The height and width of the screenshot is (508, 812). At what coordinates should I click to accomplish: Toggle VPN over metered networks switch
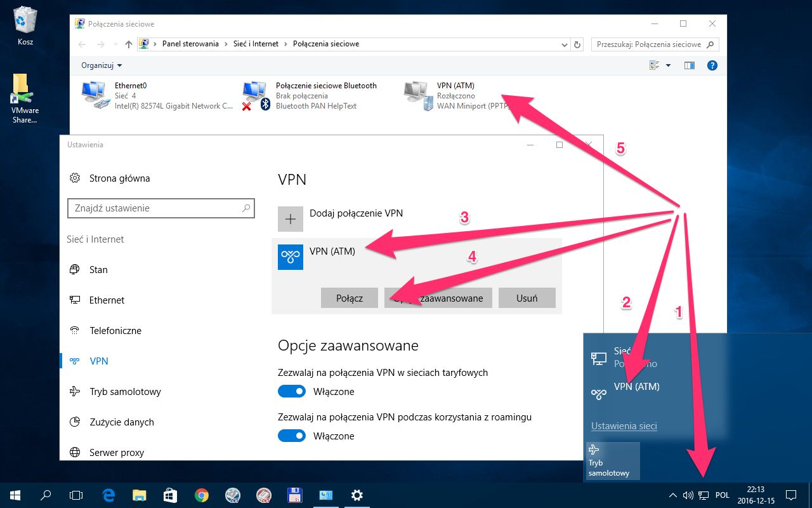(292, 392)
